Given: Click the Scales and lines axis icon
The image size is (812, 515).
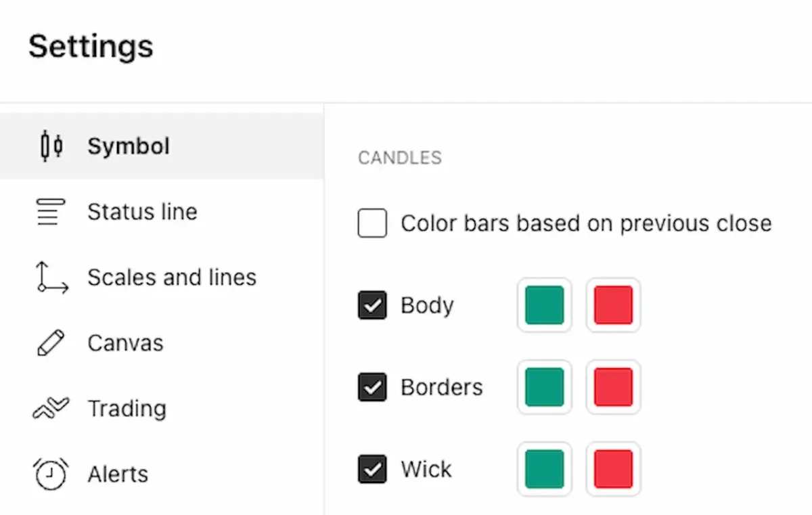Looking at the screenshot, I should pyautogui.click(x=51, y=277).
